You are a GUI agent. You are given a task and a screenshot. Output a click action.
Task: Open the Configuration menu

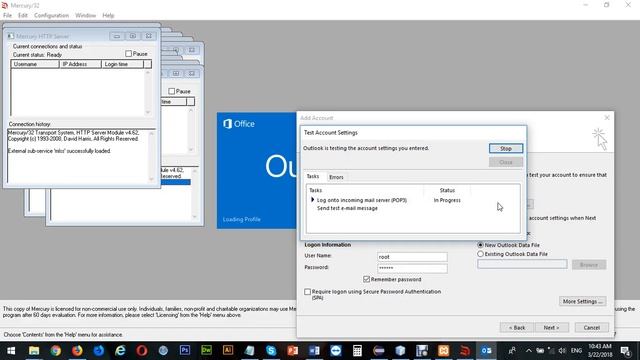pyautogui.click(x=51, y=15)
